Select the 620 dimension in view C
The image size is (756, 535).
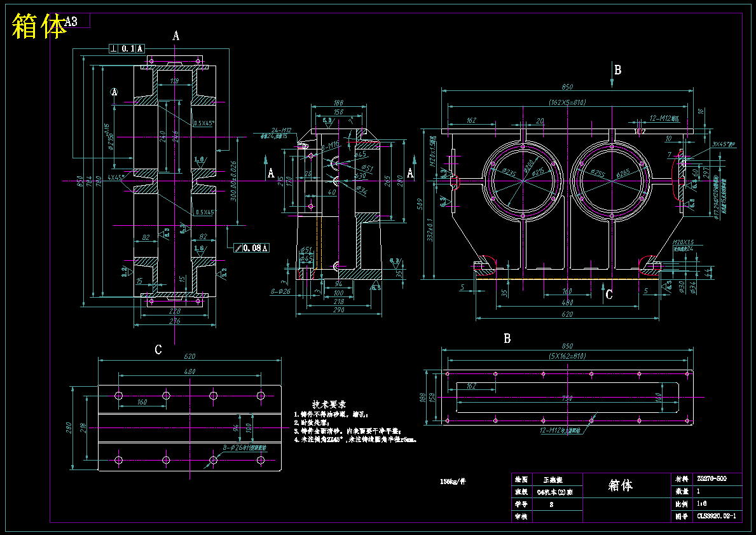click(x=189, y=356)
